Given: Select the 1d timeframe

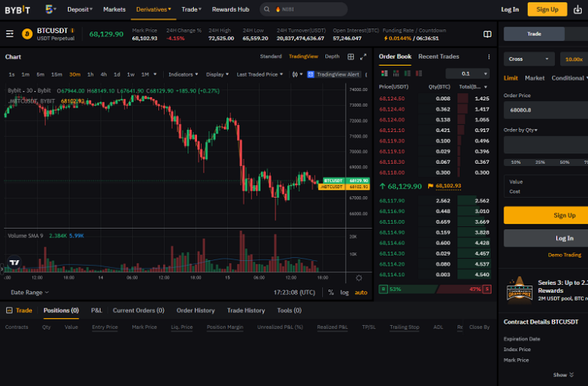Looking at the screenshot, I should [x=117, y=74].
